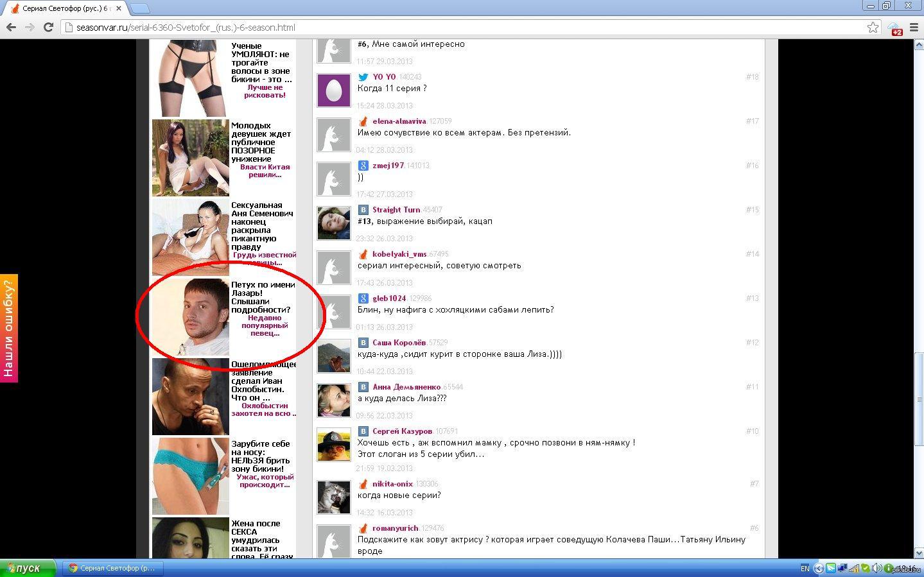Click the volume speaker tray icon
Image resolution: width=924 pixels, height=577 pixels.
point(877,569)
